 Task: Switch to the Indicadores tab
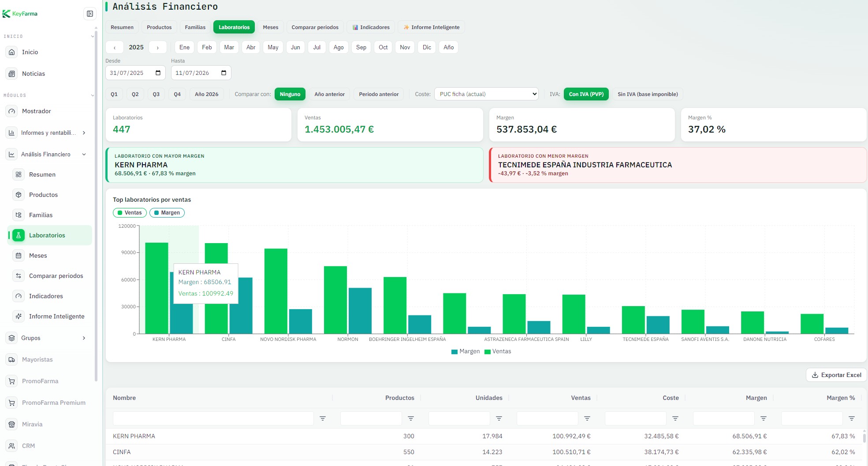[371, 27]
